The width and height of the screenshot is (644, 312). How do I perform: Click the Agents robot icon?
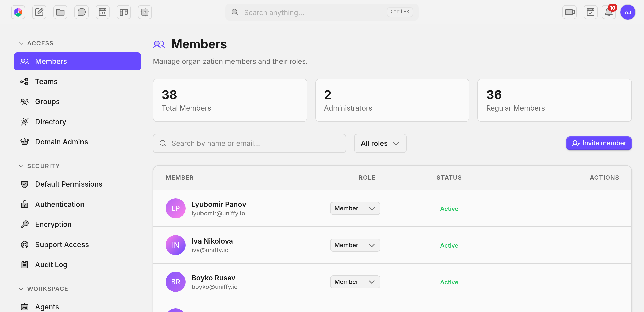(x=24, y=307)
